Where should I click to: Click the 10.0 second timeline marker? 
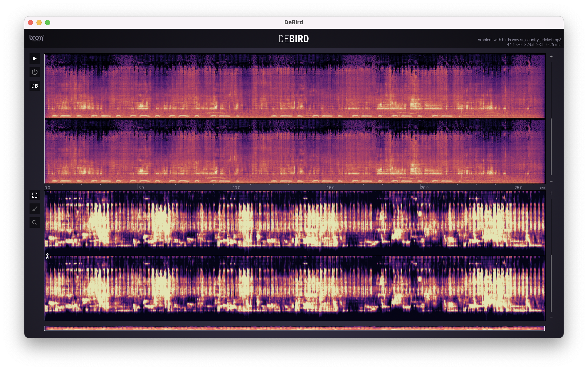tap(236, 187)
